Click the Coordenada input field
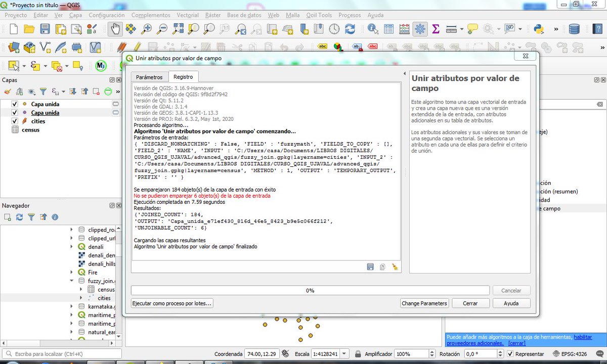This screenshot has width=607, height=364. (x=262, y=354)
